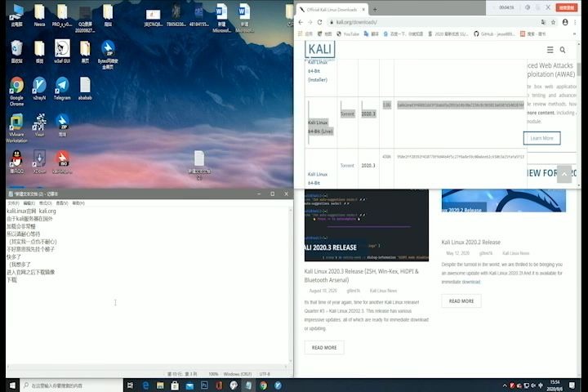Image resolution: width=588 pixels, height=392 pixels.
Task: Select the PRO_s_v0 folder icon
Action: (62, 16)
